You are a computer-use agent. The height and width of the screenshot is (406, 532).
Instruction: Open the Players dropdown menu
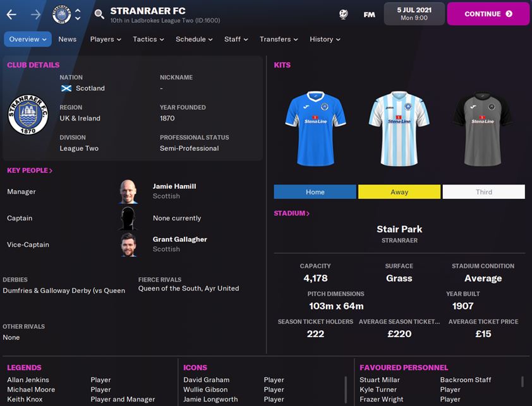click(x=106, y=39)
